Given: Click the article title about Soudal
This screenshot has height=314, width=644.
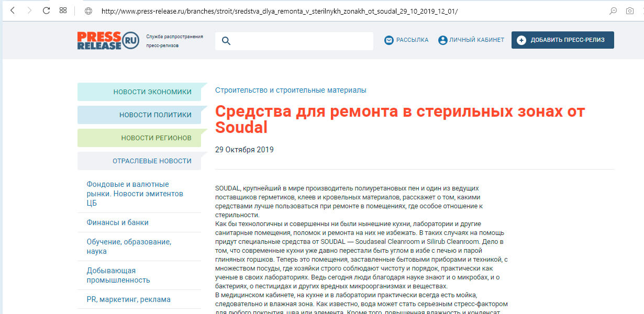Looking at the screenshot, I should tap(400, 119).
